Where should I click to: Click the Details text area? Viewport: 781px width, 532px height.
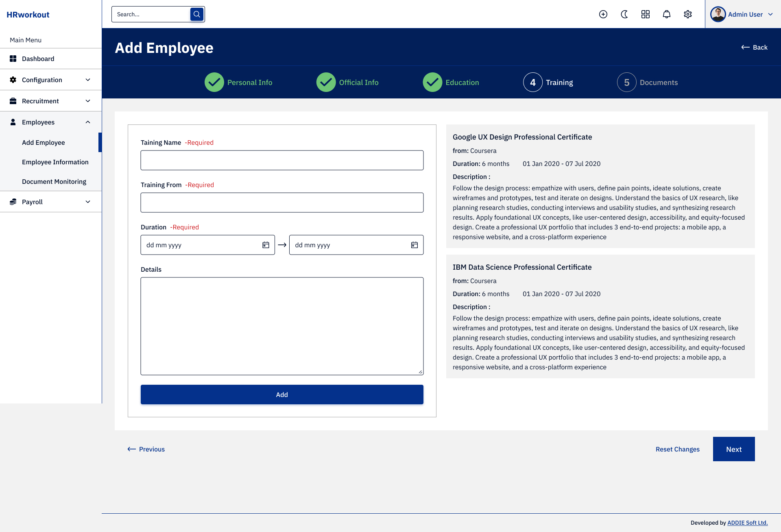[282, 326]
